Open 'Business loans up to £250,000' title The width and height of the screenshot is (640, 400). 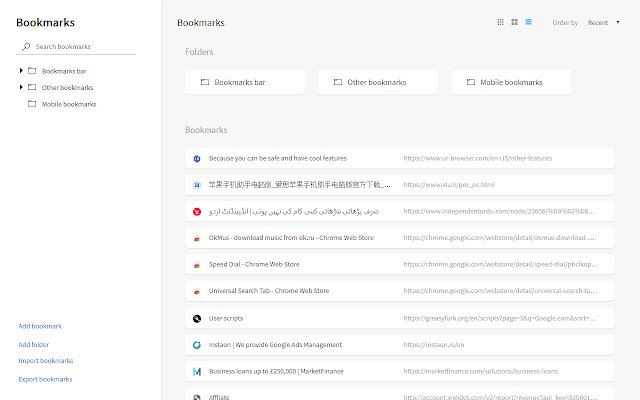pyautogui.click(x=276, y=371)
